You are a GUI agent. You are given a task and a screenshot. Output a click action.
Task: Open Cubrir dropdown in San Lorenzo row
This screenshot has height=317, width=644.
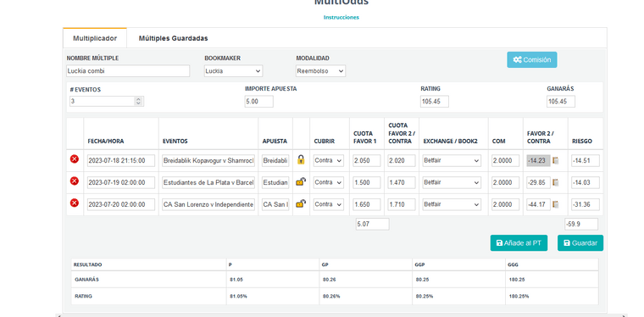tap(329, 204)
